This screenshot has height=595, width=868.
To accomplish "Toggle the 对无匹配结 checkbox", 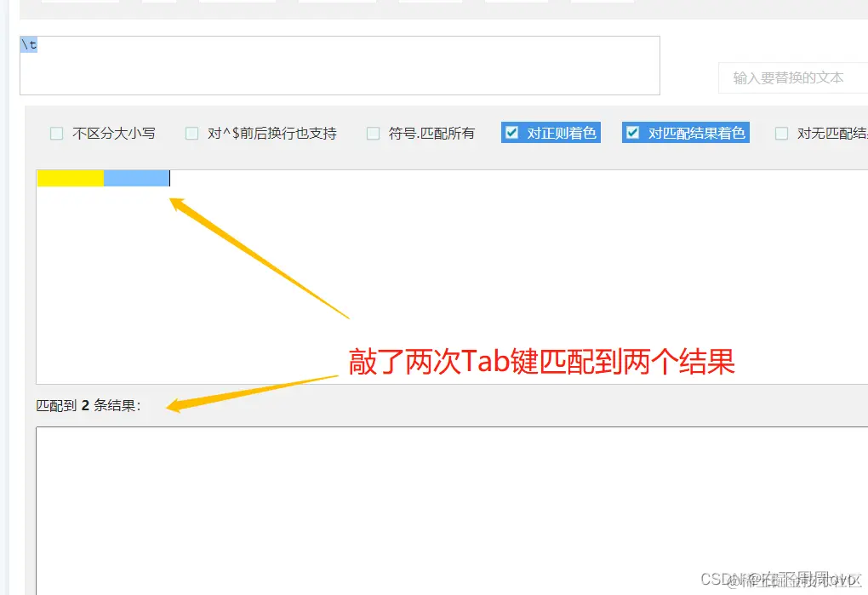I will 781,134.
